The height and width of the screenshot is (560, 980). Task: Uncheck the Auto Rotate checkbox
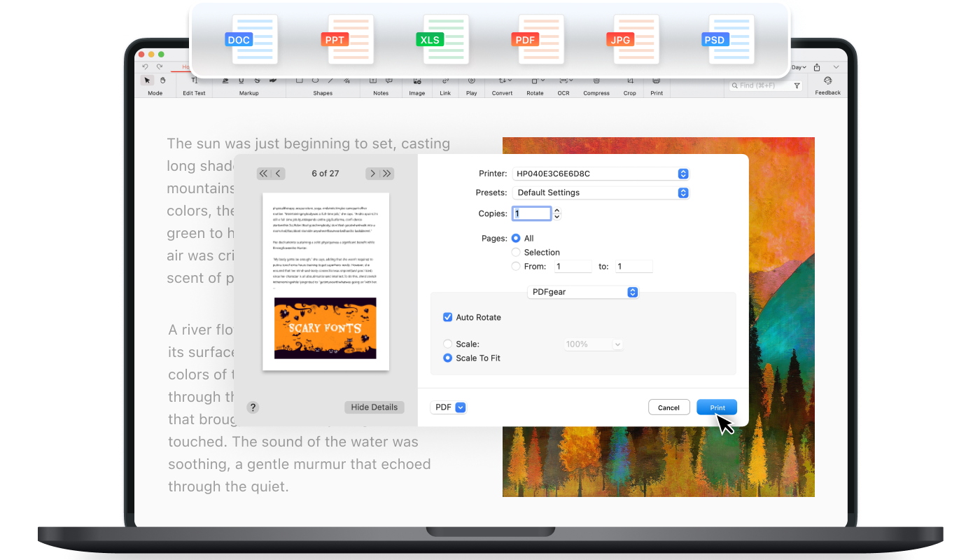(x=448, y=317)
